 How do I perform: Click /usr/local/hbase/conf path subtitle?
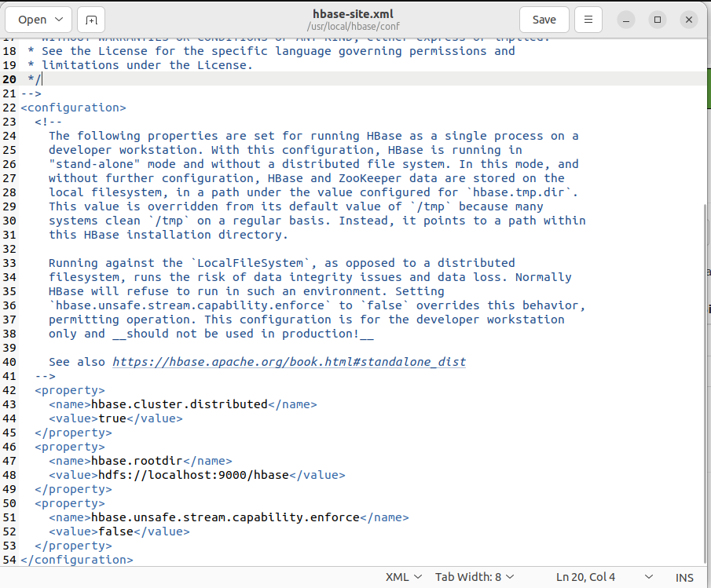354,26
